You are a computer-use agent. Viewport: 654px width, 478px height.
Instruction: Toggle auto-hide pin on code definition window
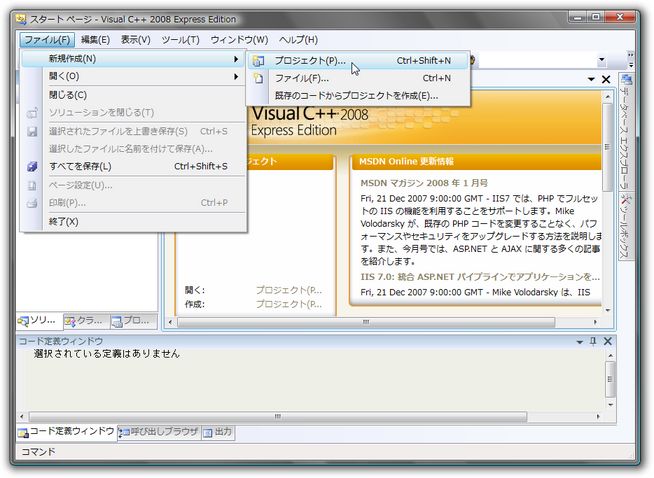[593, 341]
